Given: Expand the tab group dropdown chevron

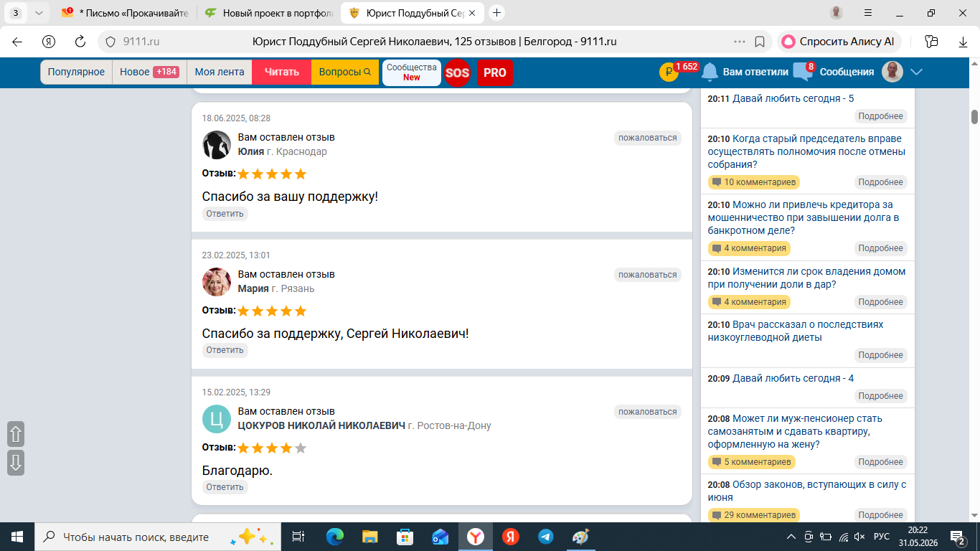Looking at the screenshot, I should 39,13.
